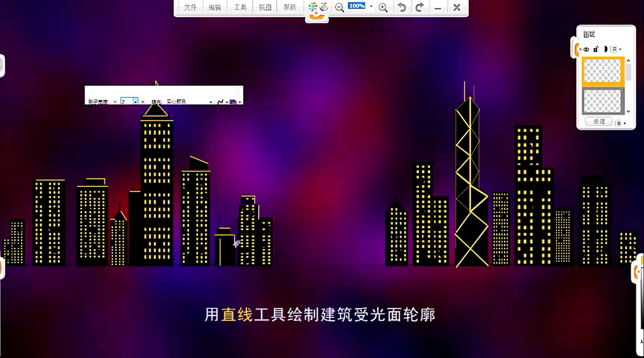Expand the fill type dropdown
644x358 pixels.
(x=211, y=101)
